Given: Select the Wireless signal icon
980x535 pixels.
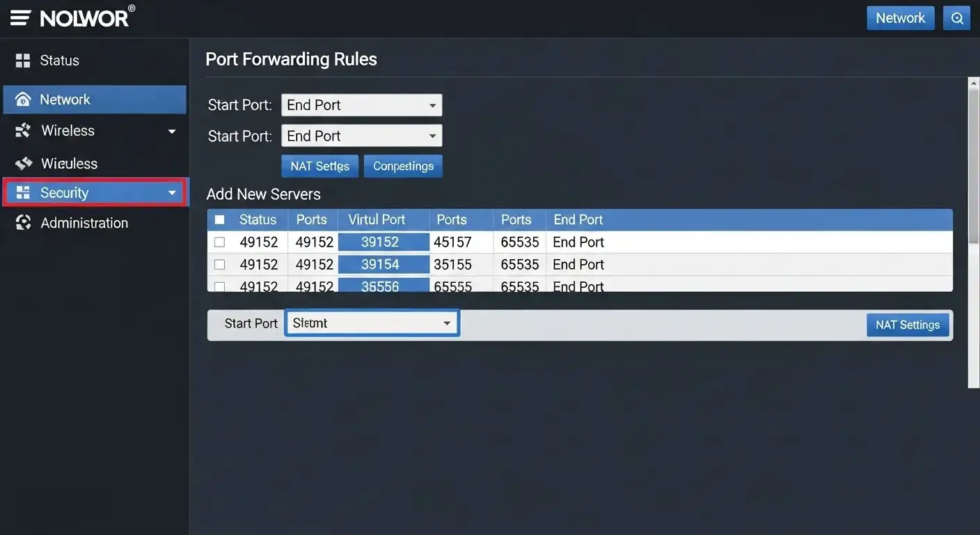Looking at the screenshot, I should 23,130.
